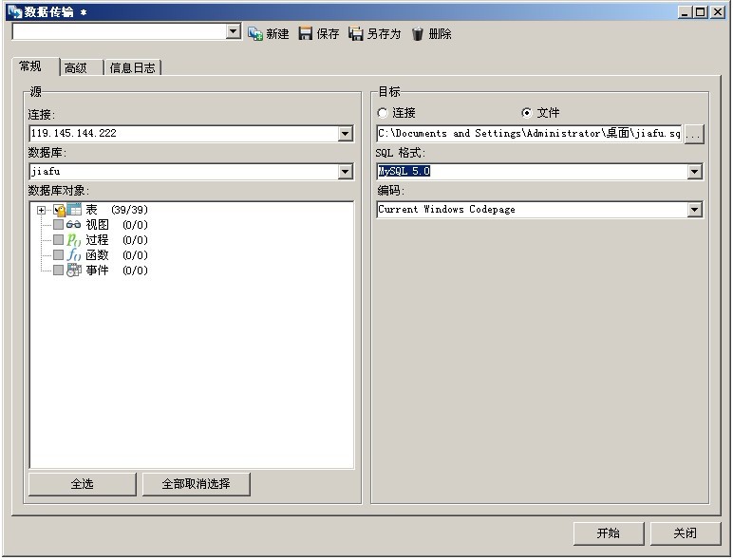Select the 连接 target radio button

[x=383, y=113]
